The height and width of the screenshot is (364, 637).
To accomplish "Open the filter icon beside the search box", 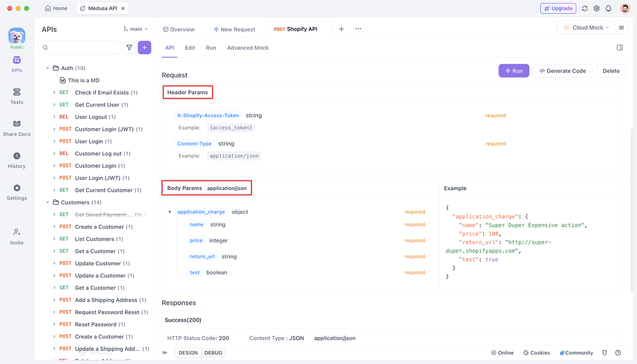I will point(129,48).
